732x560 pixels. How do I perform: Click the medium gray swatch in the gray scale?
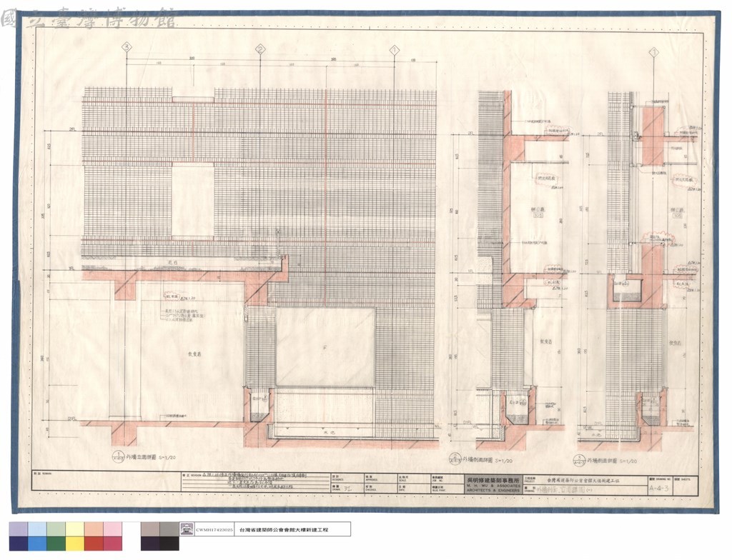[169, 529]
